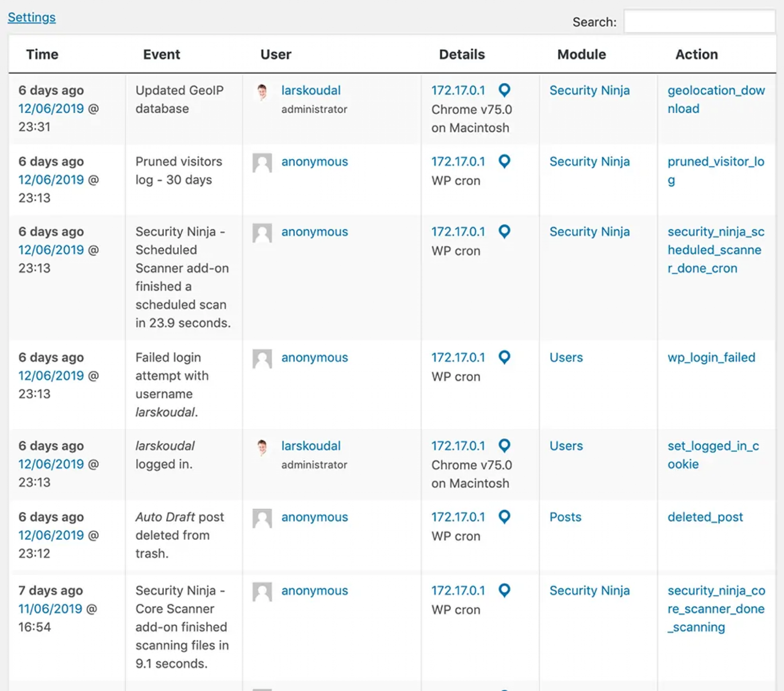Viewport: 784px width, 691px height.
Task: Click the wp_login_failed action link
Action: [712, 358]
